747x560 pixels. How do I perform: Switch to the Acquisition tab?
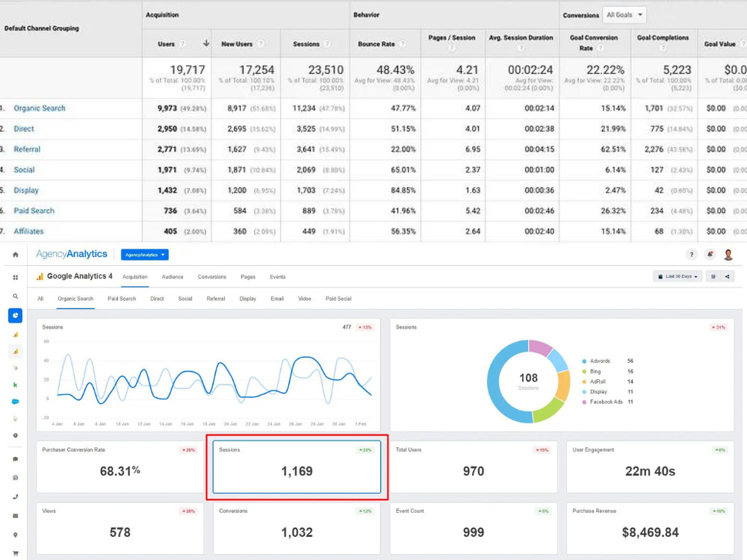coord(134,277)
